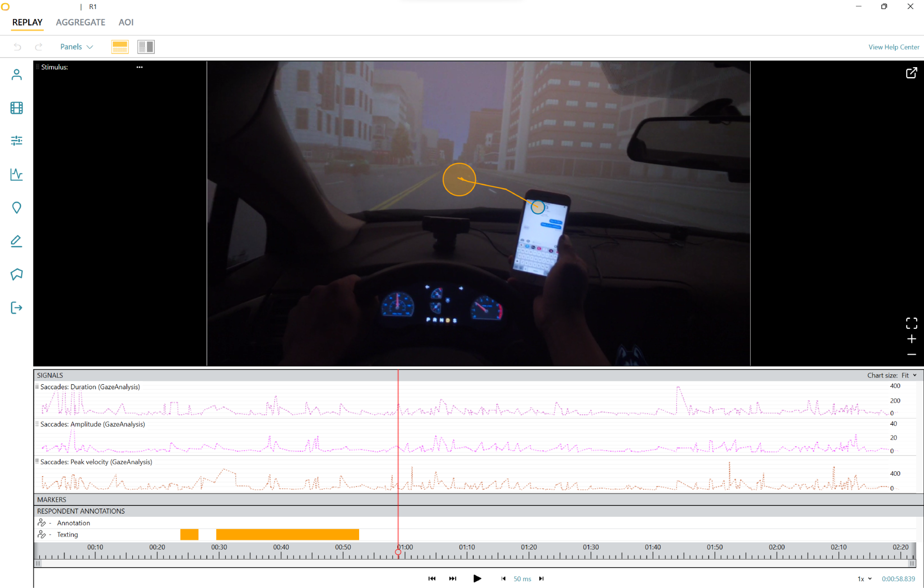Viewport: 924px width, 588px height.
Task: Toggle the horizontal panel layout view
Action: (x=120, y=46)
